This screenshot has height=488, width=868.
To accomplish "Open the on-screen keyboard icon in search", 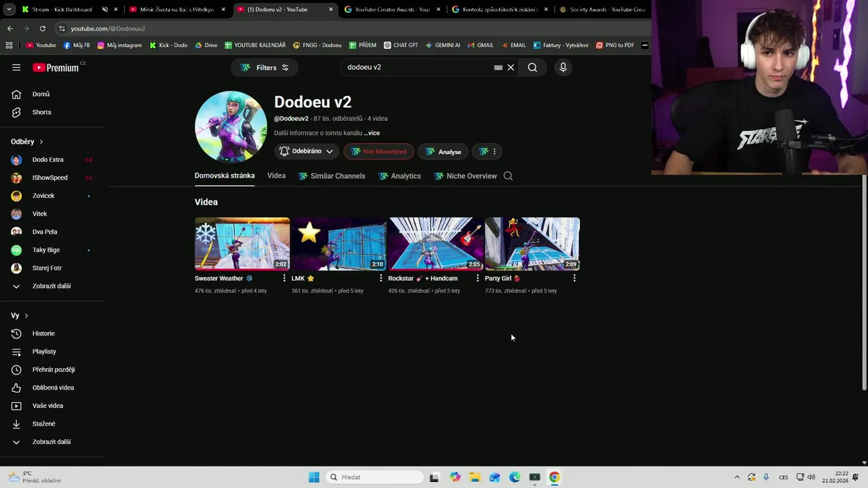I will click(498, 67).
